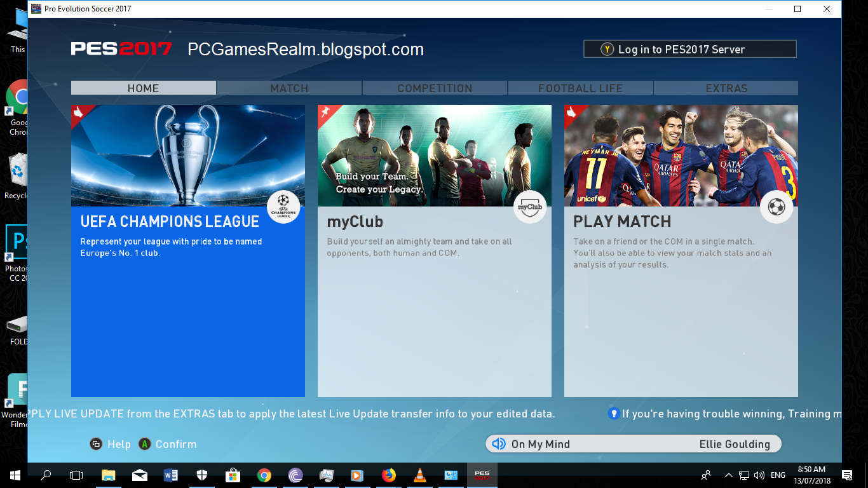The width and height of the screenshot is (868, 488).
Task: Click the Help controller button icon
Action: (x=96, y=444)
